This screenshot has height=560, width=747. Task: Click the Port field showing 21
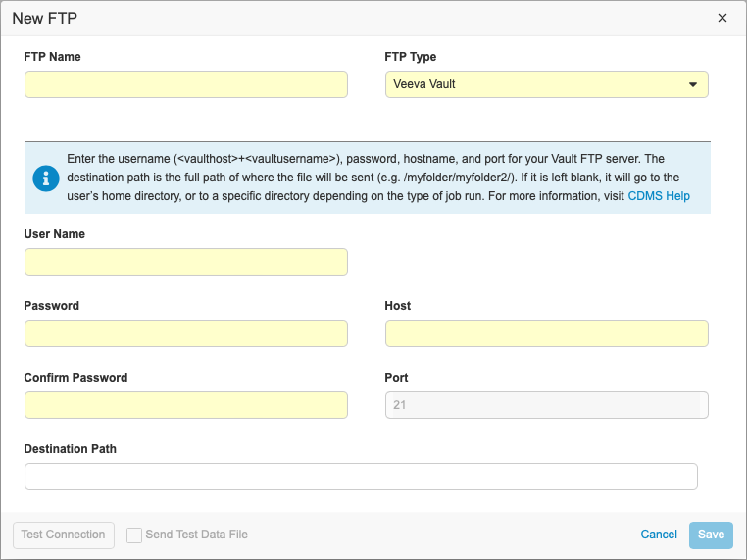click(x=546, y=405)
